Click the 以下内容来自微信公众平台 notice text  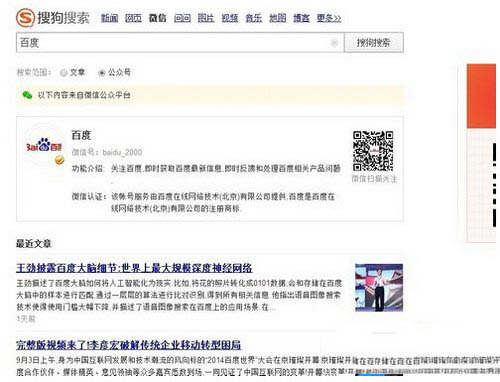coord(84,95)
